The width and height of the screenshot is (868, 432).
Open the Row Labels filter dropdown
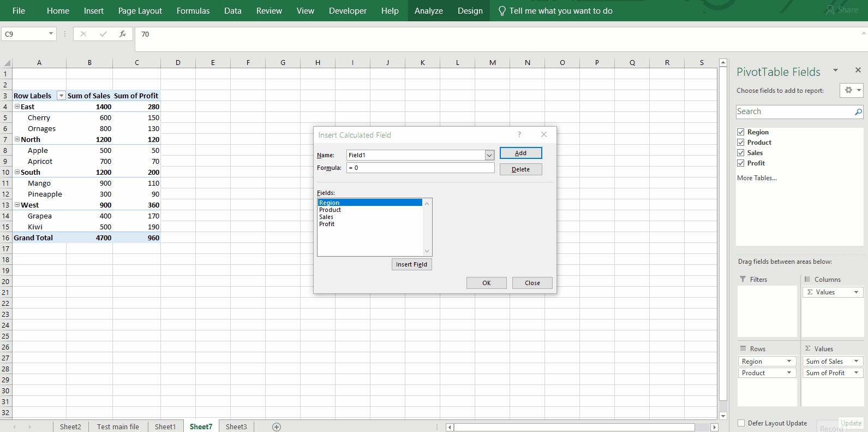point(61,96)
